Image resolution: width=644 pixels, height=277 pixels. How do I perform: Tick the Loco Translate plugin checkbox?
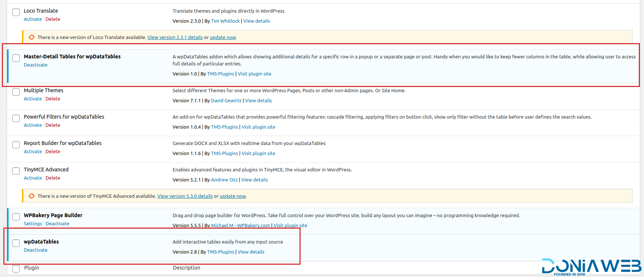pos(16,12)
